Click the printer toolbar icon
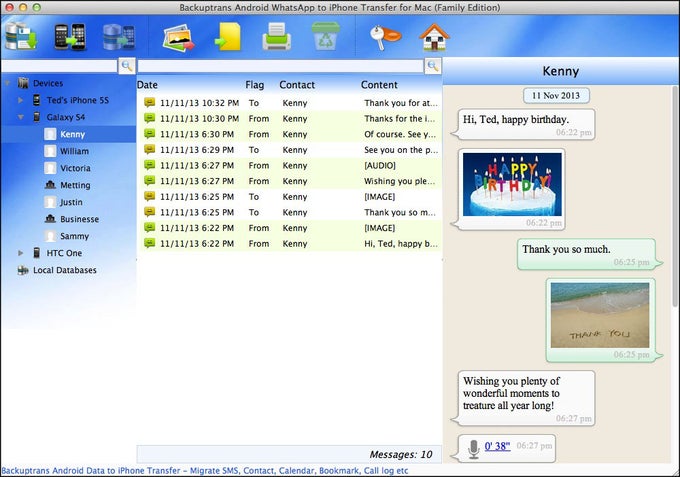 [x=277, y=37]
